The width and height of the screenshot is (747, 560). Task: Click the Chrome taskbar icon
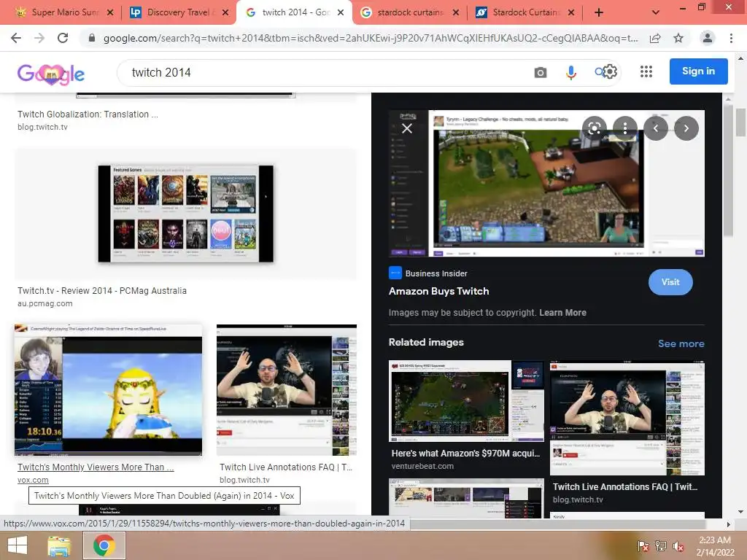click(104, 545)
